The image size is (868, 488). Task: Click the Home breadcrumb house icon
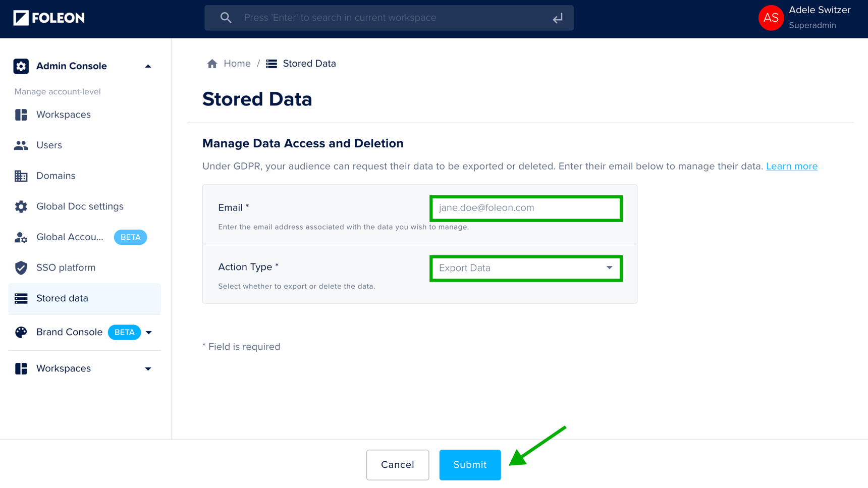pos(212,64)
